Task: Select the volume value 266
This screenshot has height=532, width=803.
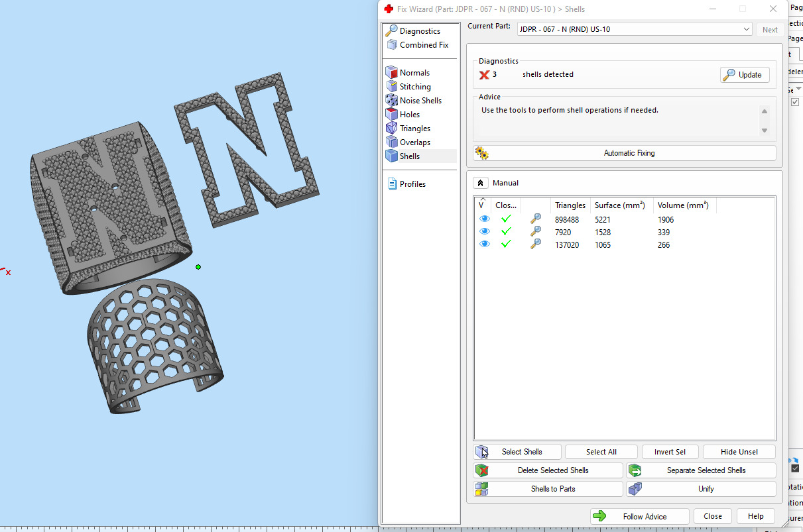Action: [664, 245]
